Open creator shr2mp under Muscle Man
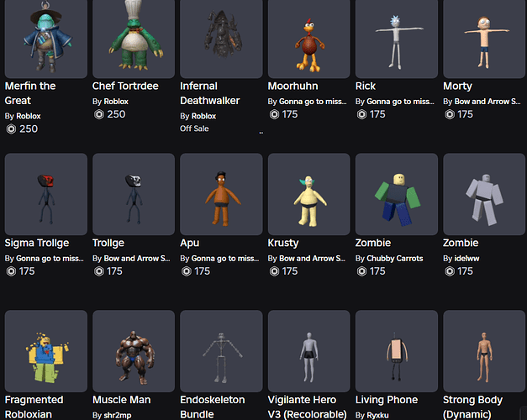Viewport: 527px width, 420px height. coord(118,415)
